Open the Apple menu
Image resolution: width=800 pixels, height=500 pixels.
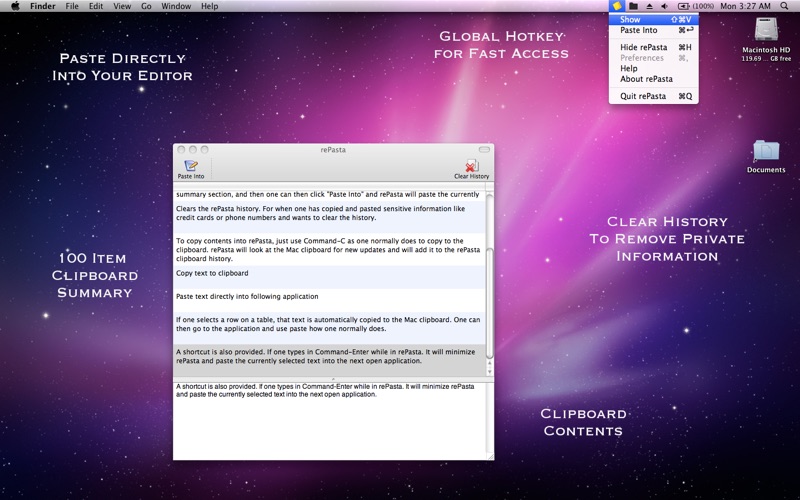15,6
